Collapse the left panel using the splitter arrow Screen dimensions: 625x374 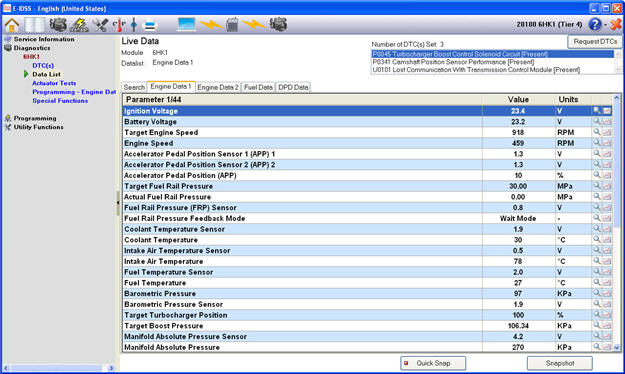[118, 203]
